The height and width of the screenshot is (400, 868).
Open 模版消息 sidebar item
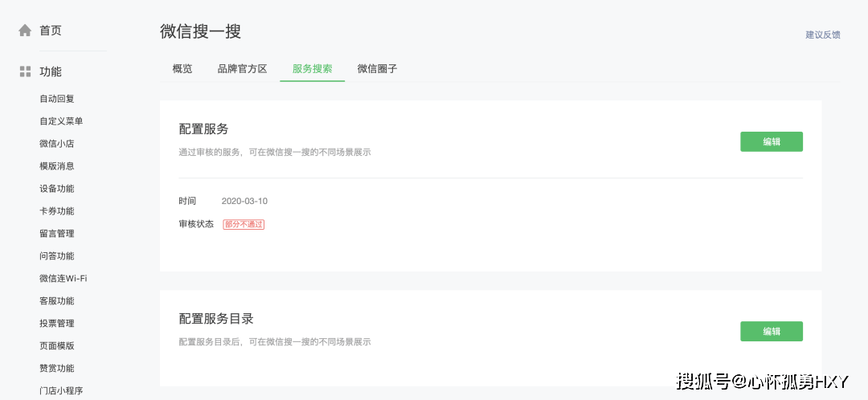[57, 166]
